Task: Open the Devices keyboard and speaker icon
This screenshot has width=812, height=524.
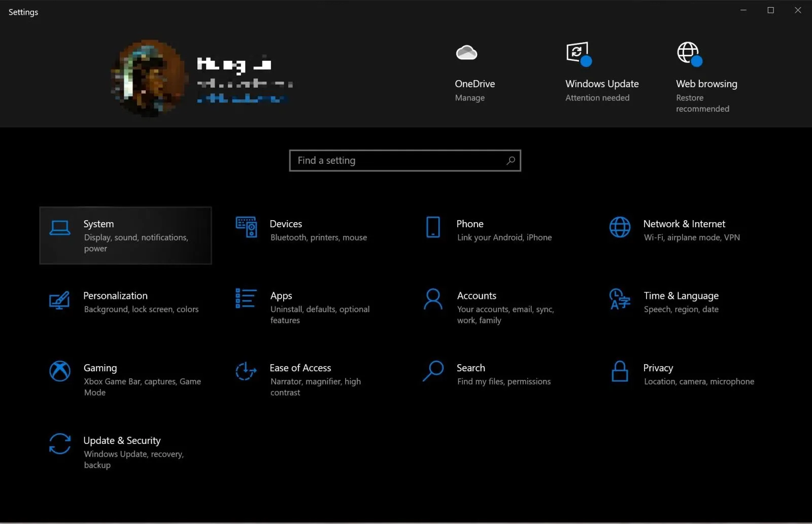Action: click(246, 227)
